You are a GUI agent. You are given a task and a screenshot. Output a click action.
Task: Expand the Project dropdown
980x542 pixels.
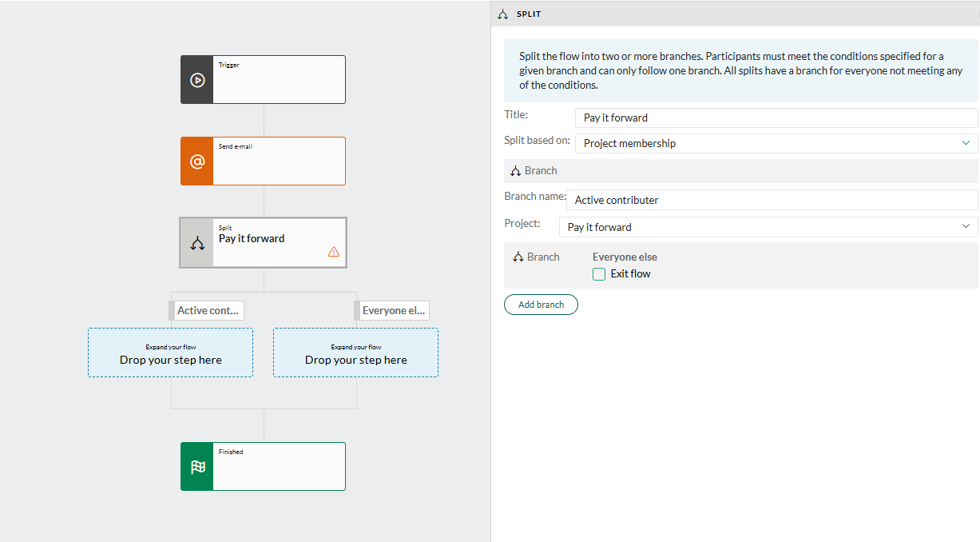[x=768, y=227]
